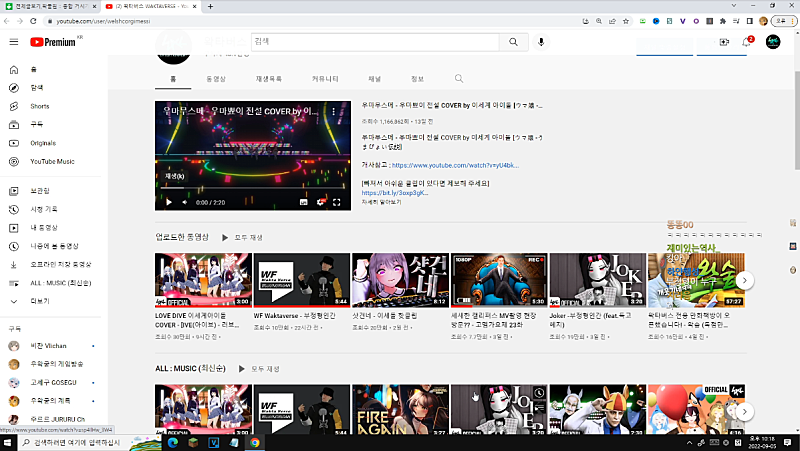The image size is (800, 451).
Task: Switch to the 동영상 channel tab
Action: tap(216, 78)
